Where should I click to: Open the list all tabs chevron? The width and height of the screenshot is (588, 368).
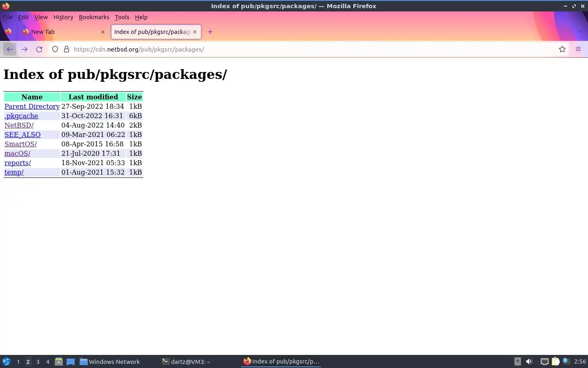[x=579, y=32]
